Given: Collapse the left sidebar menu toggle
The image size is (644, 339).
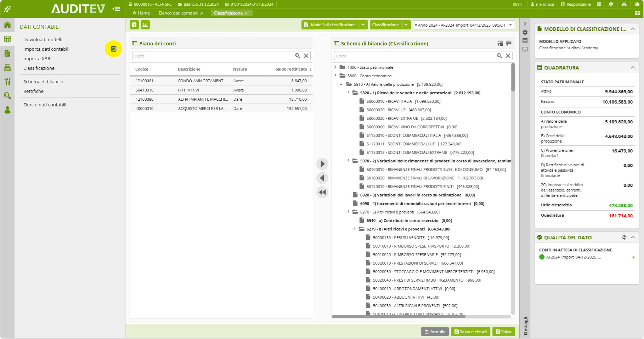Looking at the screenshot, I should 116,9.
